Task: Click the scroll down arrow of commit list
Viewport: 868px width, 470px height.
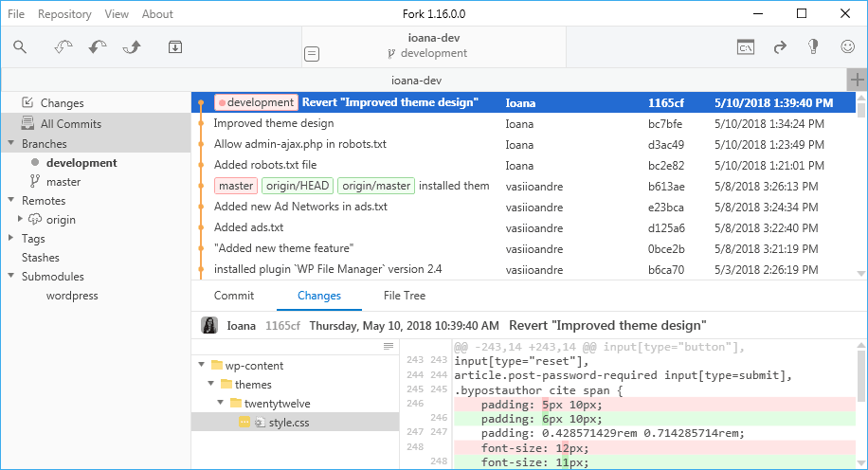Action: [x=860, y=274]
